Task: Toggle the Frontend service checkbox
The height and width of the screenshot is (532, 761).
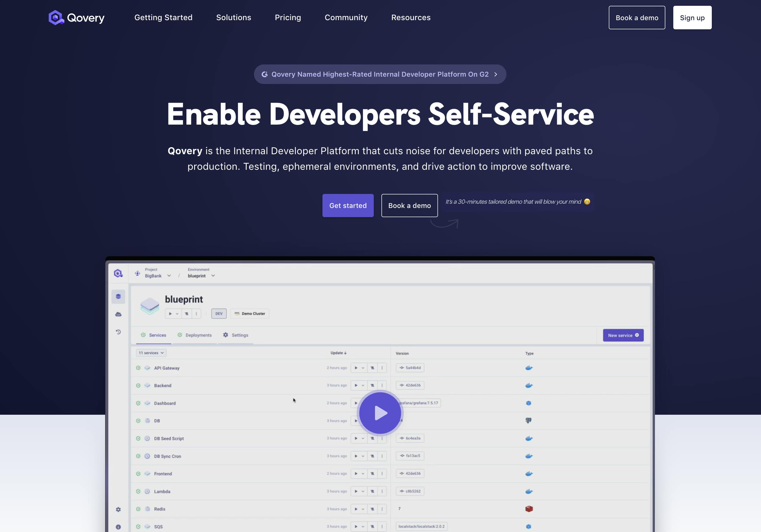Action: 138,473
